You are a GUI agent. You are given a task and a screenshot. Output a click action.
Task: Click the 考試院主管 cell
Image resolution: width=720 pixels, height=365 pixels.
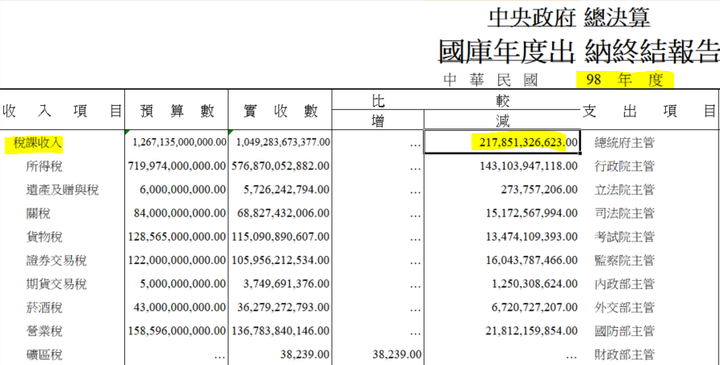point(624,237)
